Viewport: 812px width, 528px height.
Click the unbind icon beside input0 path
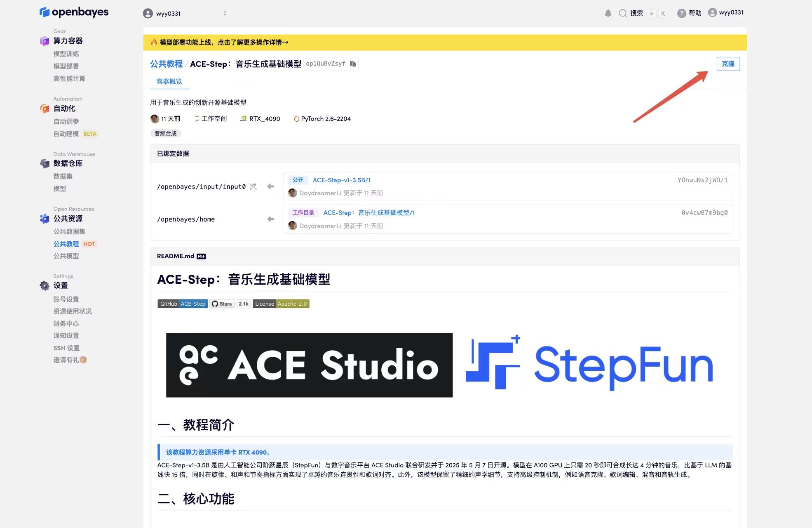click(x=253, y=186)
